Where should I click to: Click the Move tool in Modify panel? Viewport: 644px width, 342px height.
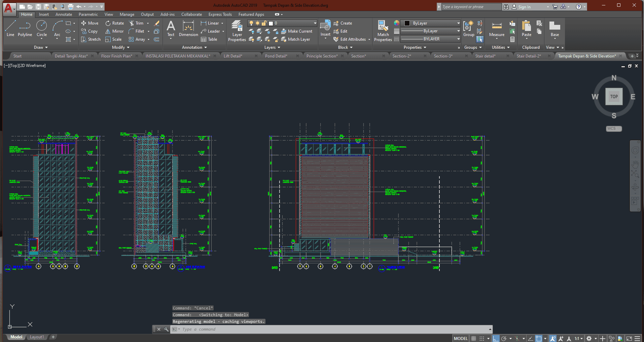[90, 23]
